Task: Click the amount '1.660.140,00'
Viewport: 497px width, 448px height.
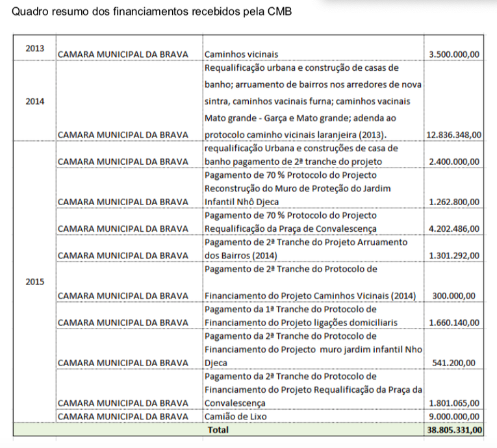Action: (x=454, y=323)
